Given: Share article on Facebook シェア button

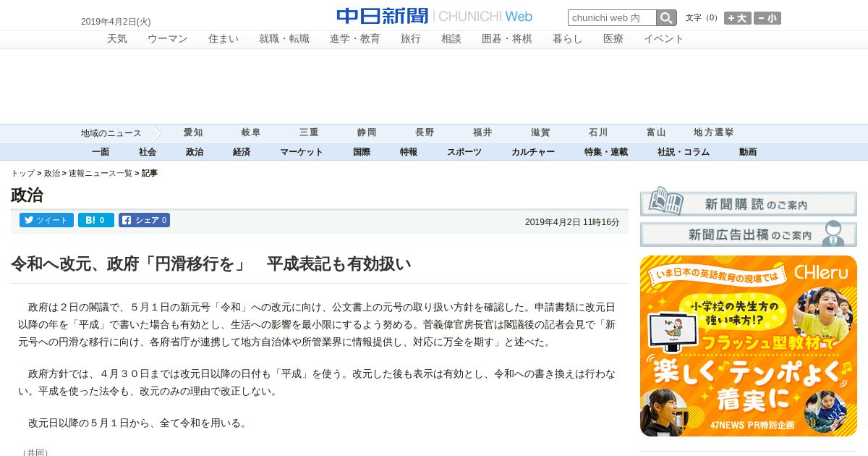Looking at the screenshot, I should coord(144,220).
